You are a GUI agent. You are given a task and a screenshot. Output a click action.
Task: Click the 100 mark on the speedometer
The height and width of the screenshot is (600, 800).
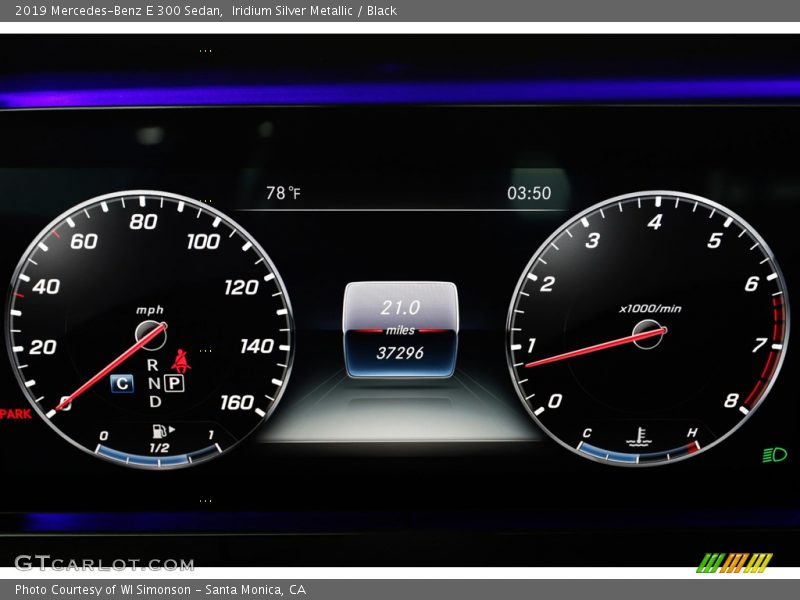click(x=204, y=241)
